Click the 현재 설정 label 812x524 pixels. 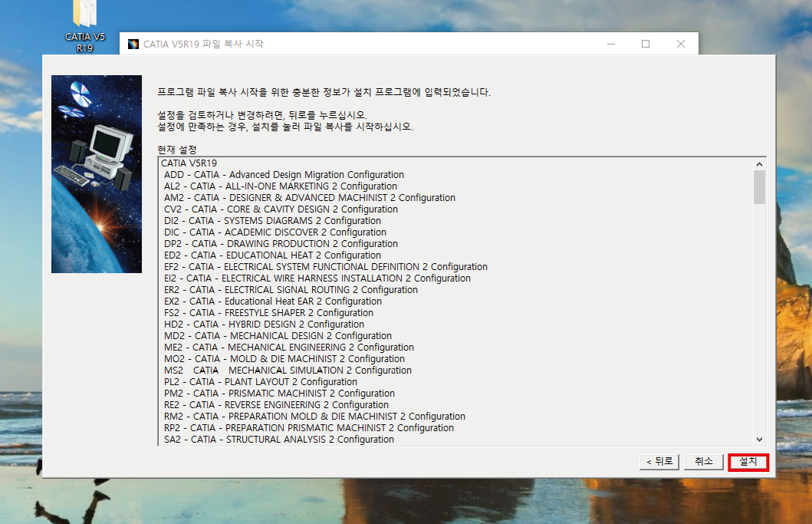pos(177,150)
